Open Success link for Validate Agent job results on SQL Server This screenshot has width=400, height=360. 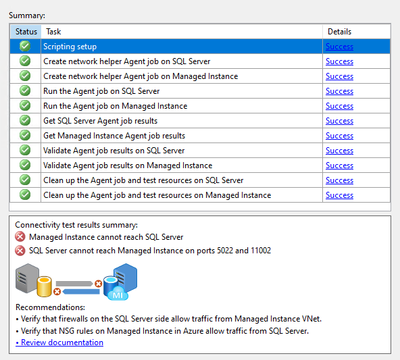point(339,151)
